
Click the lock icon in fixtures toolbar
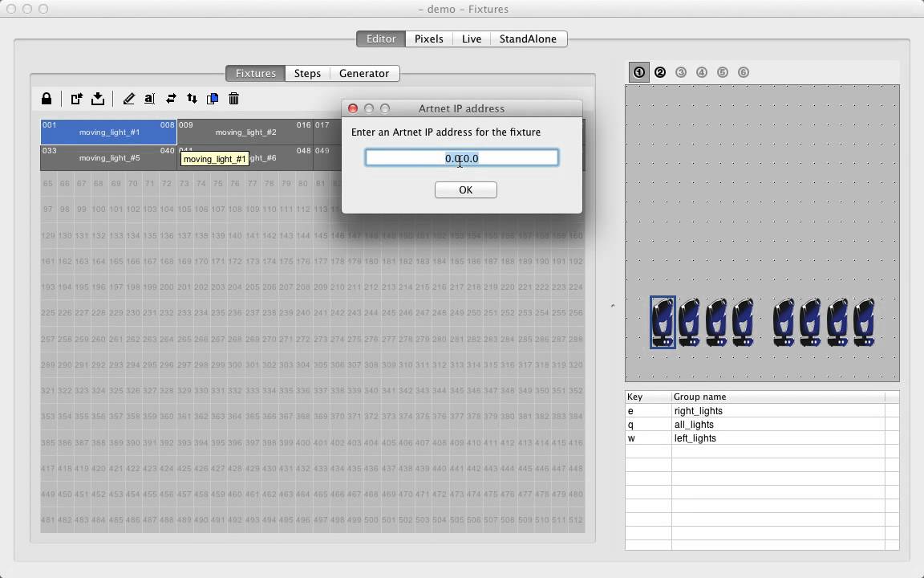click(47, 99)
